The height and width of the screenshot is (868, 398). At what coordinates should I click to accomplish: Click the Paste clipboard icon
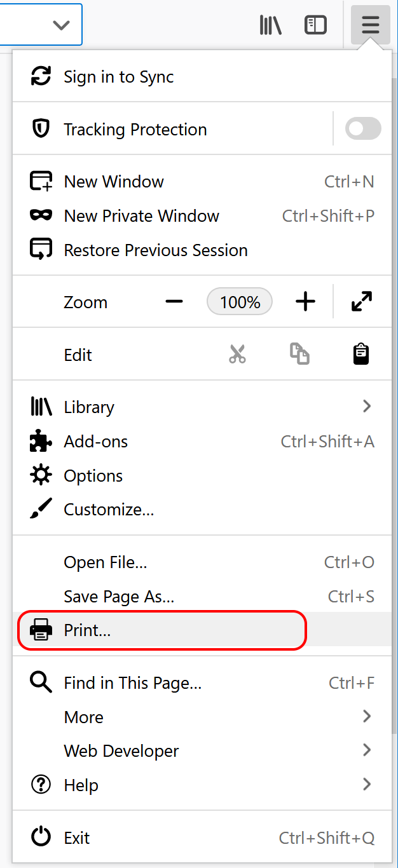(361, 354)
